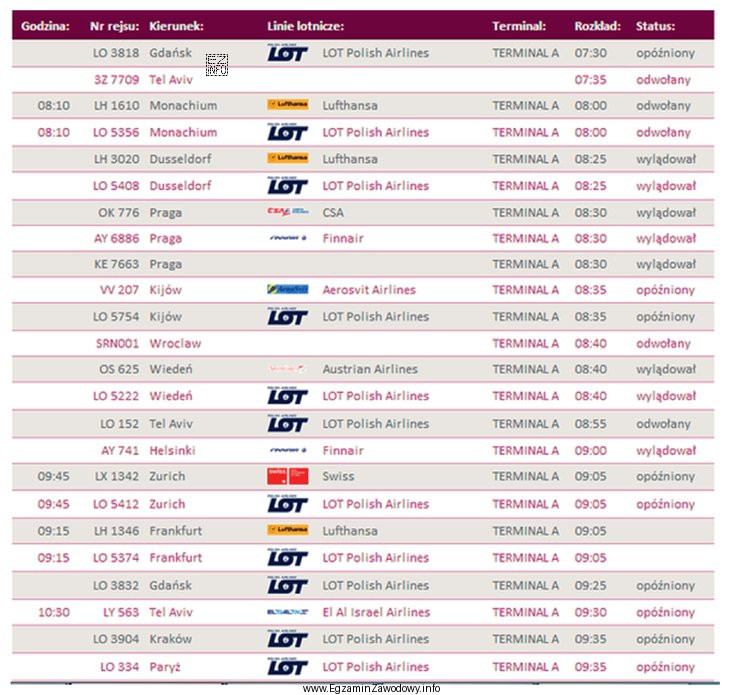Viewport: 730px width, 695px height.
Task: Select the Kraków destination of LO 3904
Action: tap(170, 639)
